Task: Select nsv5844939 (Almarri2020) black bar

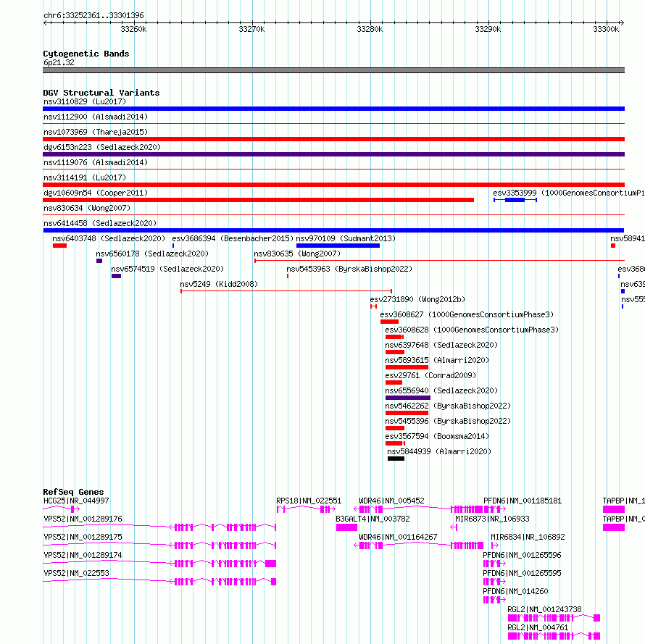Action: 396,459
